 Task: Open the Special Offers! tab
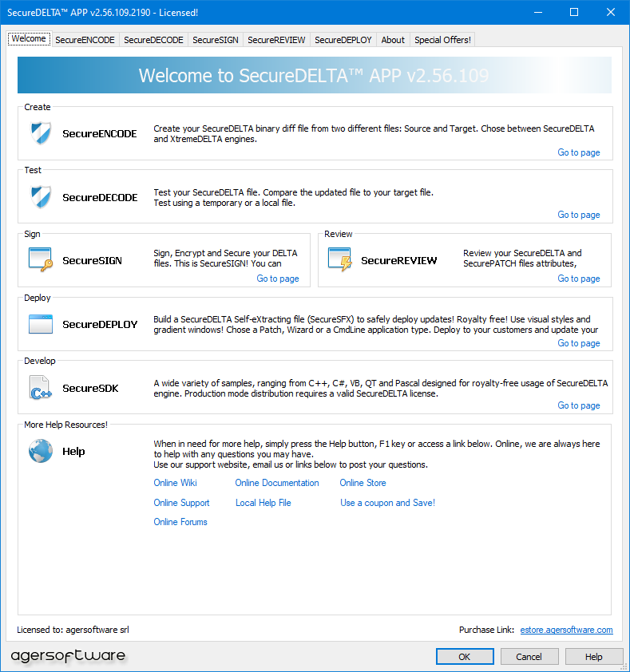[x=442, y=40]
